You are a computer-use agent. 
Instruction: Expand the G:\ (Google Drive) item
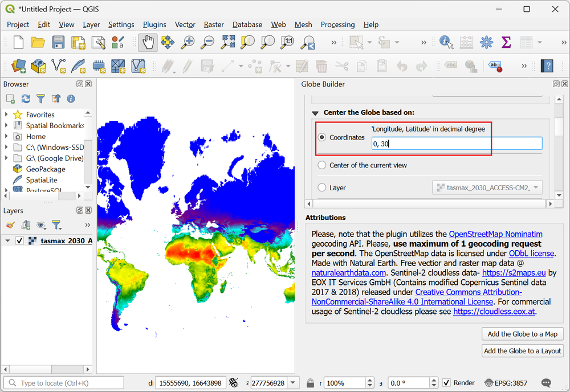[x=6, y=158]
